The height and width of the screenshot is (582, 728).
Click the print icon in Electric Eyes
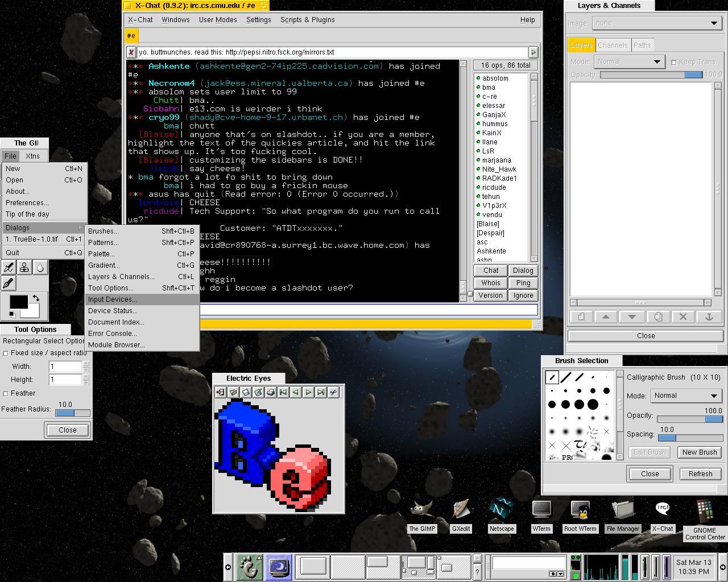(271, 392)
